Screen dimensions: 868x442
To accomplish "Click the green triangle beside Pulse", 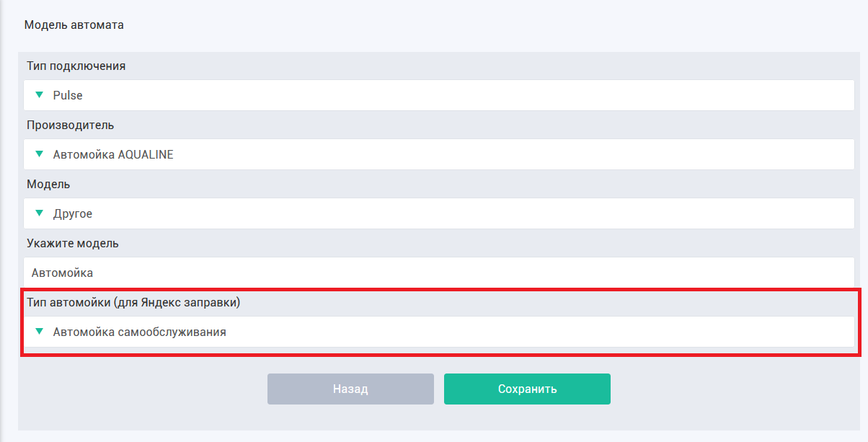I will [39, 94].
